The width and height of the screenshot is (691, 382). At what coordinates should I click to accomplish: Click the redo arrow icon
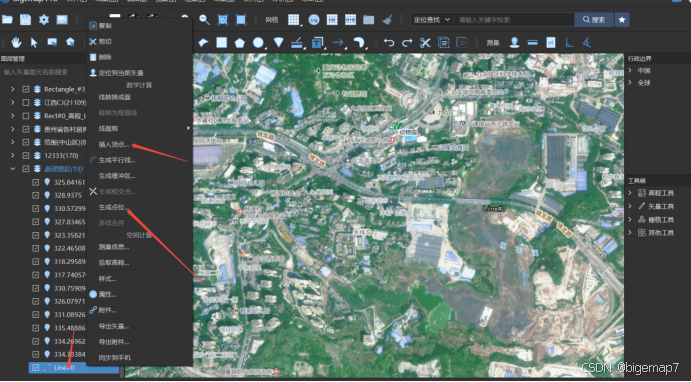[x=407, y=42]
